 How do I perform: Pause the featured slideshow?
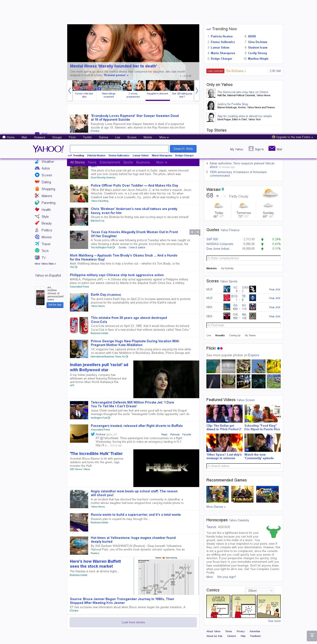[x=195, y=76]
